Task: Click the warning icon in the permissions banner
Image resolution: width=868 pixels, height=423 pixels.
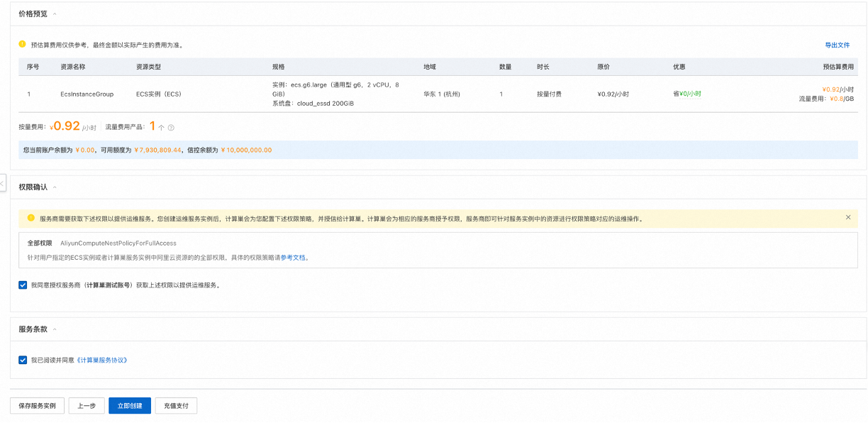Action: click(x=30, y=219)
